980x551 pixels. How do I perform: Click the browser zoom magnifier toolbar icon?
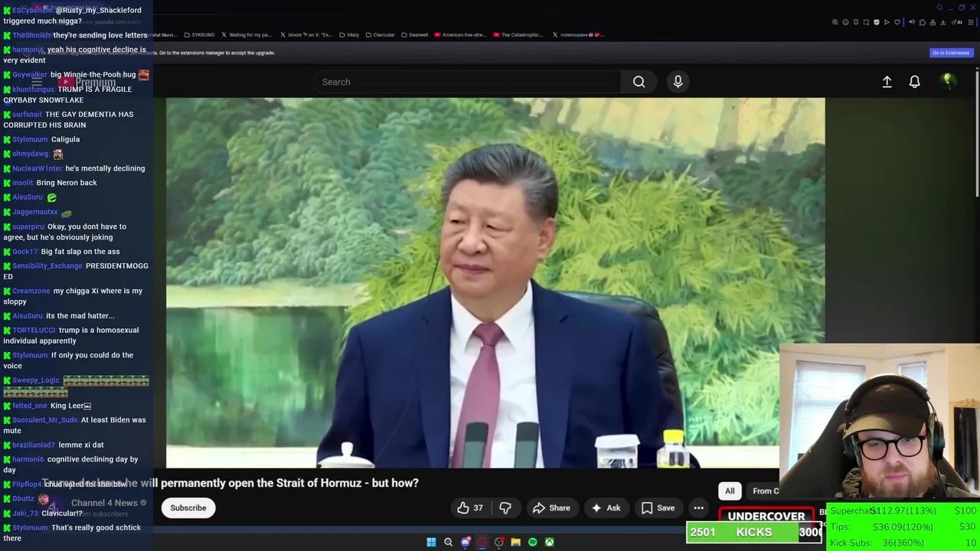coord(835,22)
